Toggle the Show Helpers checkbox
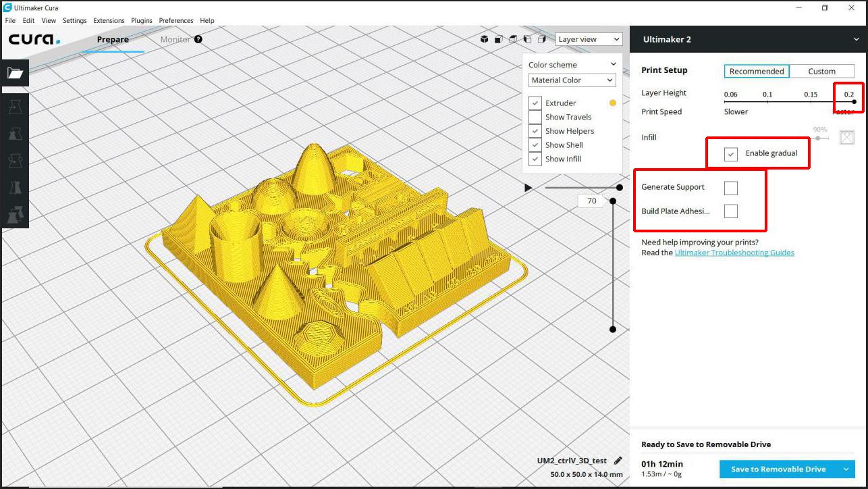Viewport: 868px width, 489px height. [x=535, y=131]
